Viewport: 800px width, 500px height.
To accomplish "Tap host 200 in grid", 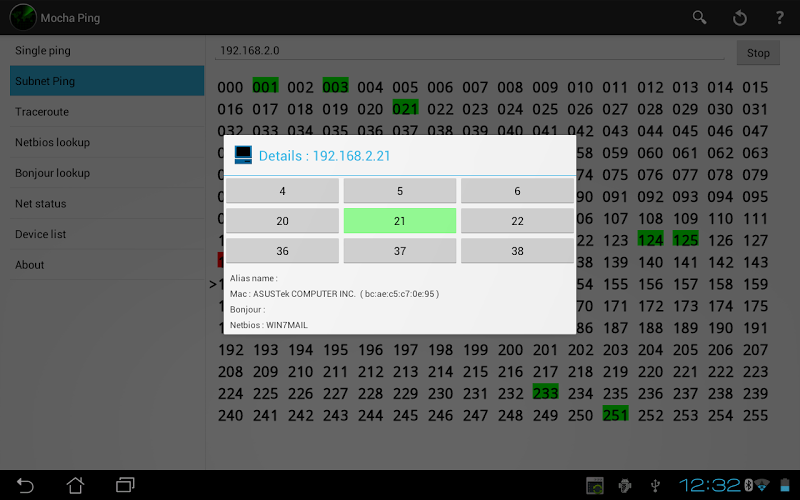I will coord(510,350).
